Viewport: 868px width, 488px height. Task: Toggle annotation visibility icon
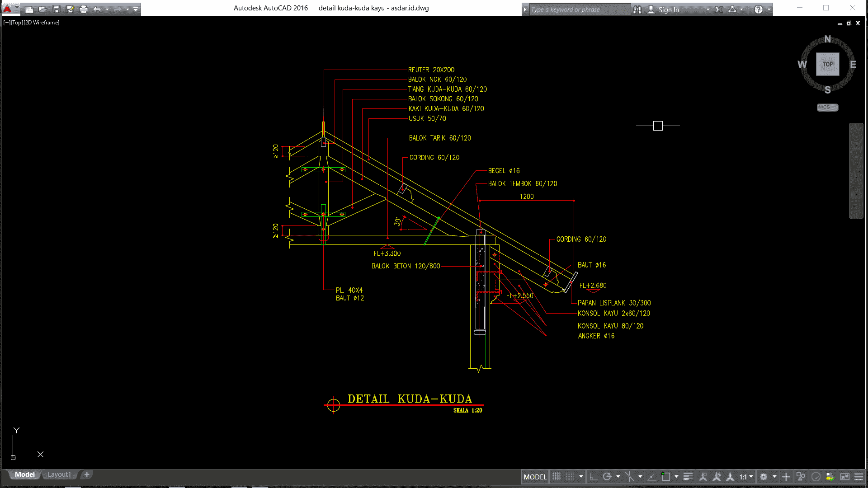703,477
